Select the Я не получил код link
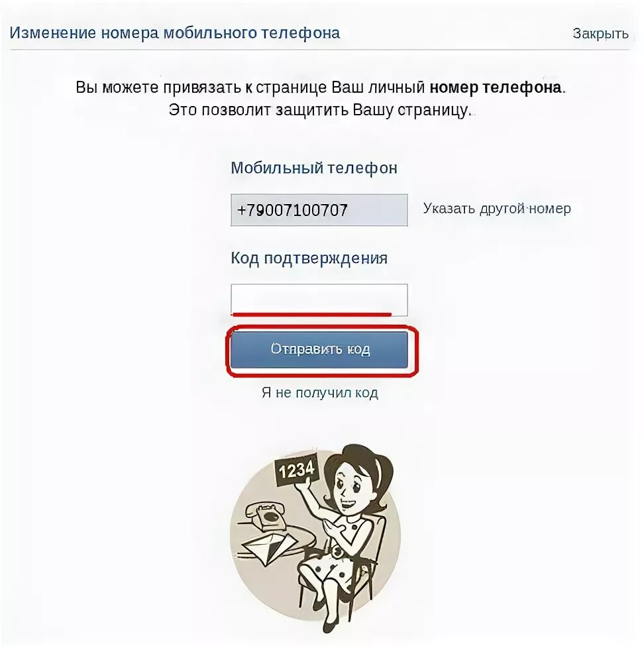The width and height of the screenshot is (644, 648). click(x=319, y=393)
